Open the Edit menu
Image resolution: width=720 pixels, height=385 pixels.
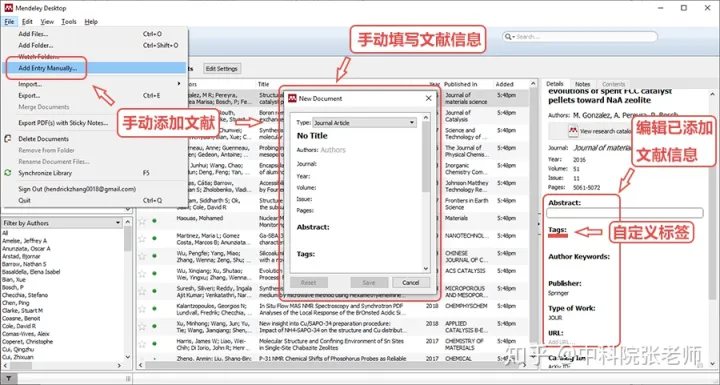tap(27, 22)
